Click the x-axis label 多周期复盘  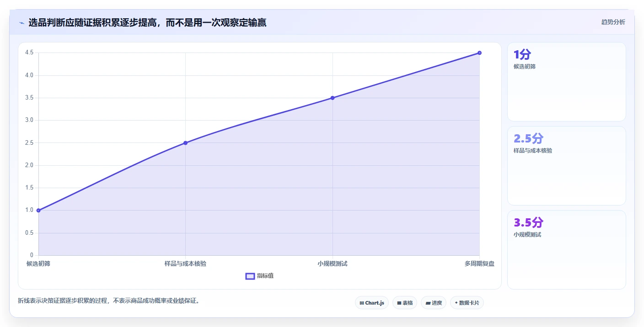(479, 264)
